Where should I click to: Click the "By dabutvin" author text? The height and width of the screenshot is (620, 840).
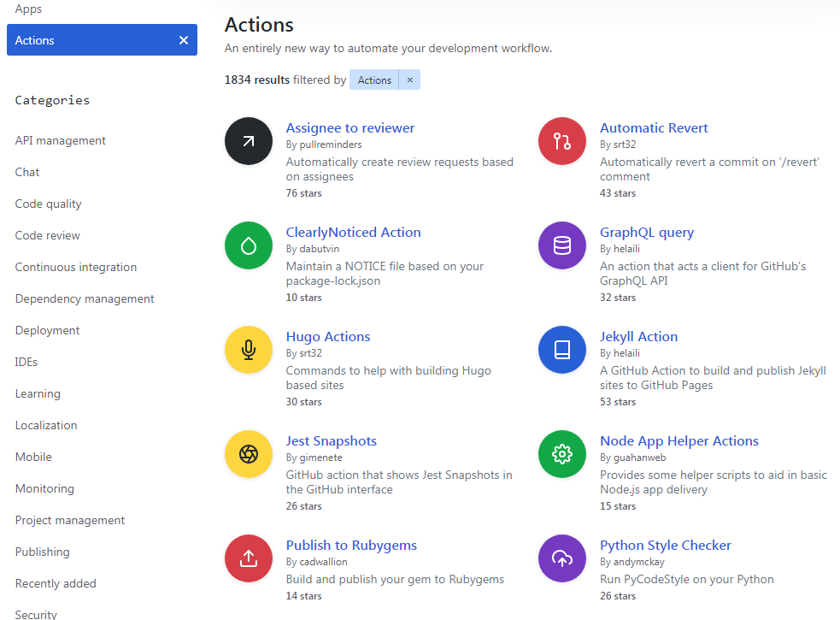(x=312, y=249)
